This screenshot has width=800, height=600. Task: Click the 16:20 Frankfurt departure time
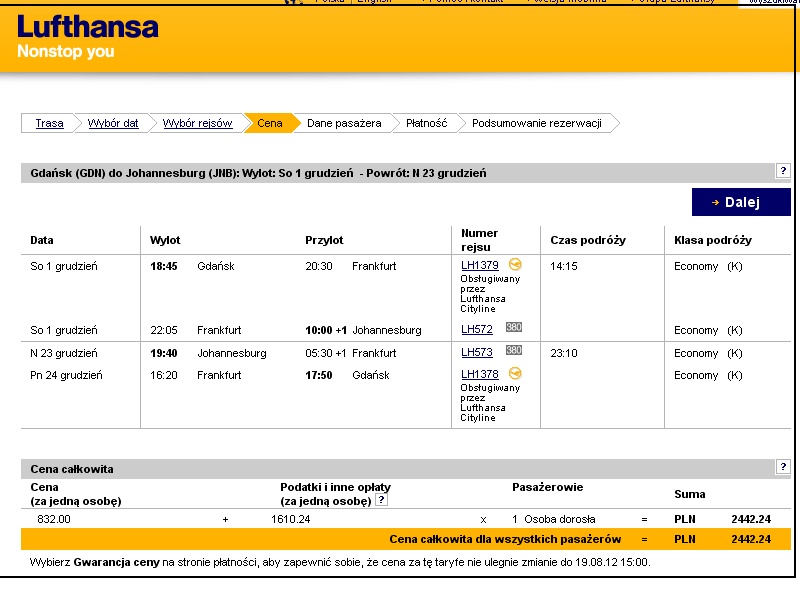(163, 376)
